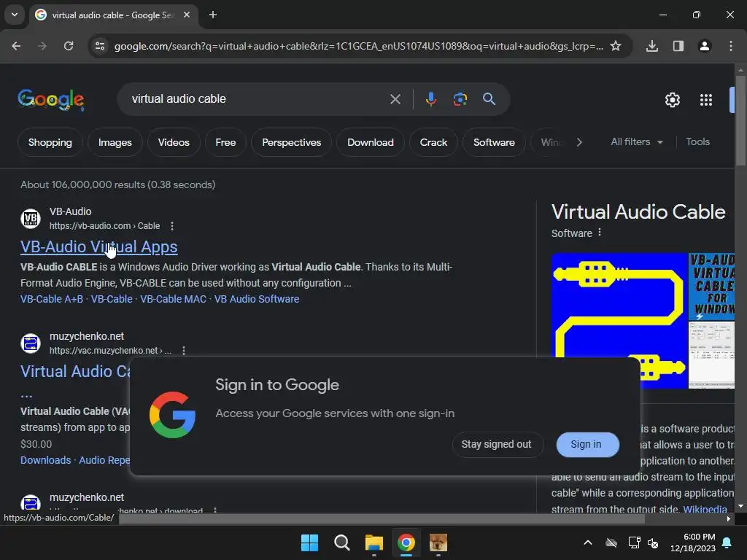Select the Crack filter chip
The height and width of the screenshot is (560, 747).
click(433, 142)
